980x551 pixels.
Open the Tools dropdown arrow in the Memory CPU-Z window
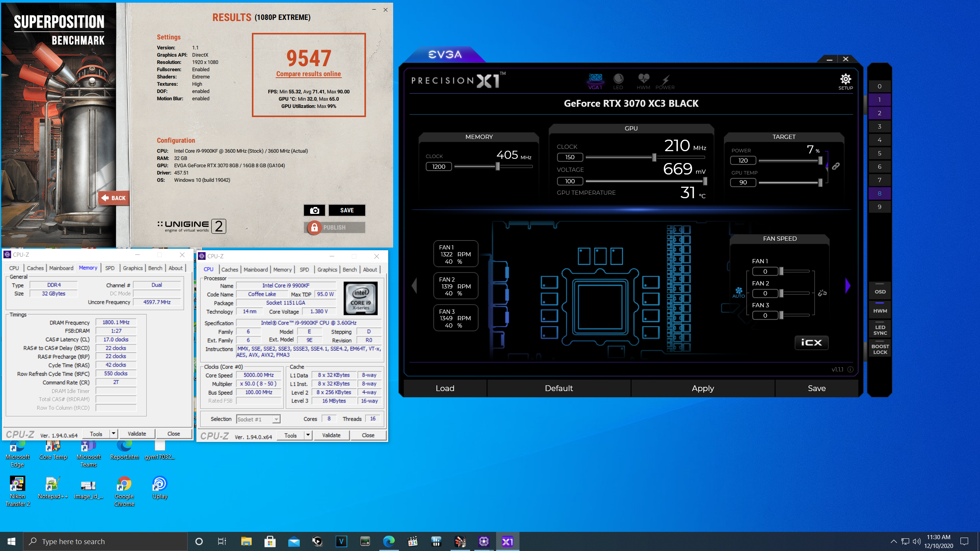pyautogui.click(x=113, y=434)
